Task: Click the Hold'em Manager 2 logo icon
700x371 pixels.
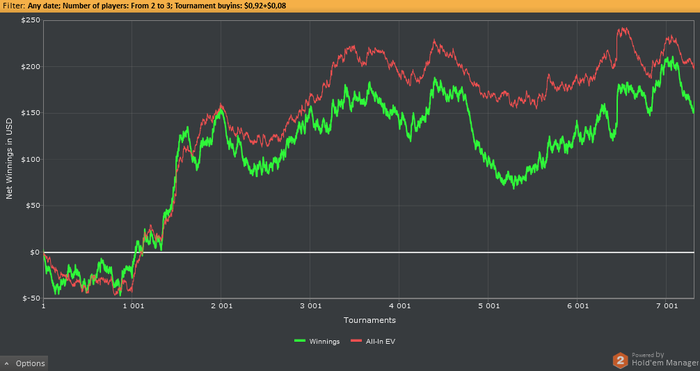Action: pos(620,360)
